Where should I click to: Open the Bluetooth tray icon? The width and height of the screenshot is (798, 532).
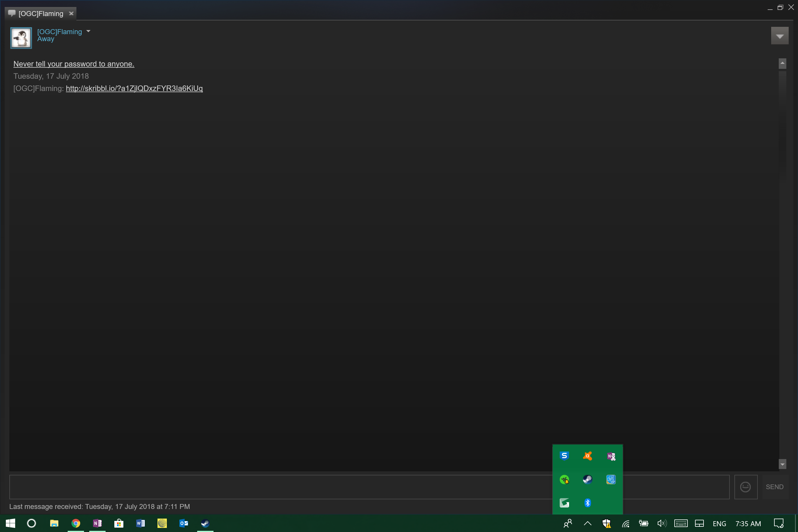click(x=587, y=503)
